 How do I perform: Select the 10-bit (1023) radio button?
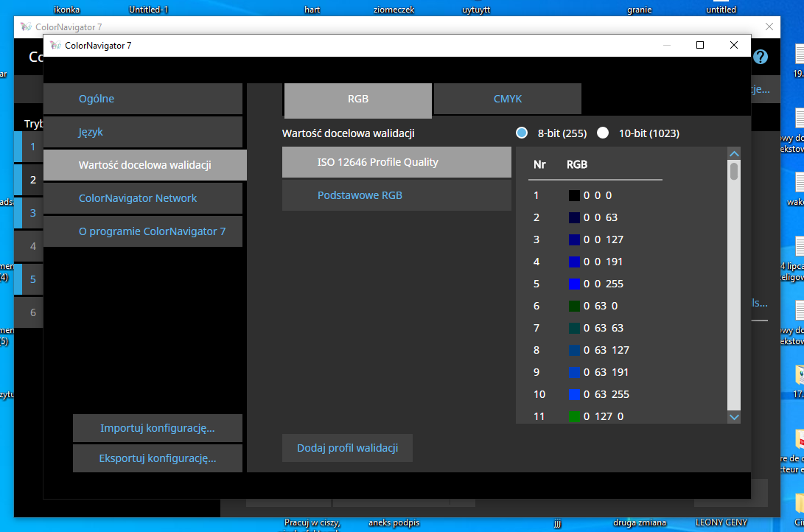pos(603,133)
